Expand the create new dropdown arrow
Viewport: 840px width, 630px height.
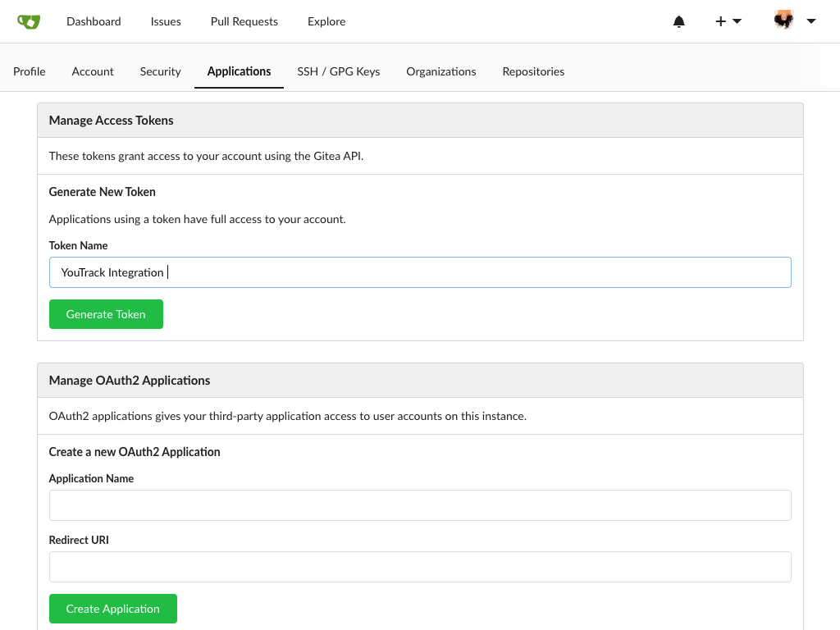coord(737,21)
